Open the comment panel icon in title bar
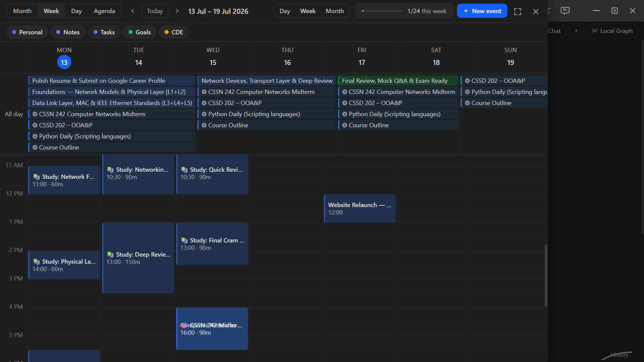The width and height of the screenshot is (644, 362). (x=565, y=10)
